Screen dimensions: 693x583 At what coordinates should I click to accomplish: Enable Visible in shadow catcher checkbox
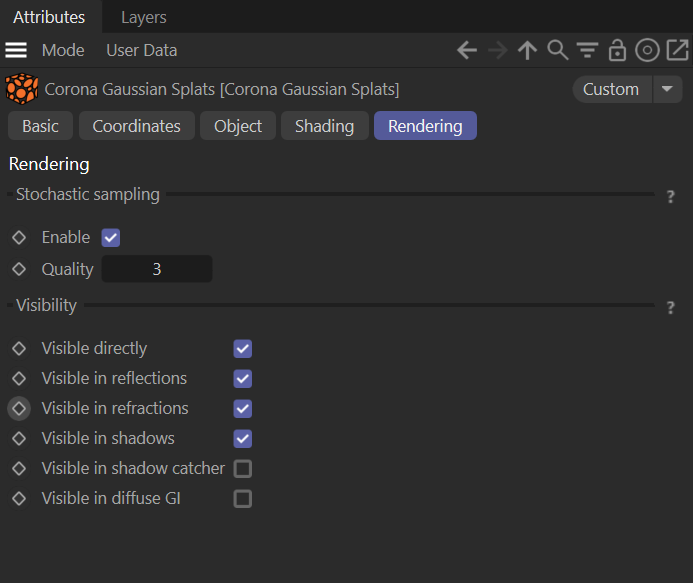pos(243,469)
